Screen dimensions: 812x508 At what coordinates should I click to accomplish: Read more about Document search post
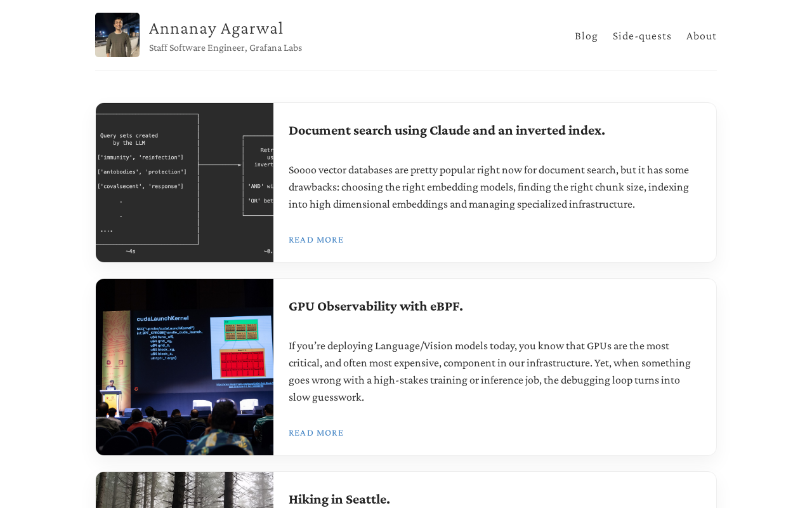click(x=316, y=239)
